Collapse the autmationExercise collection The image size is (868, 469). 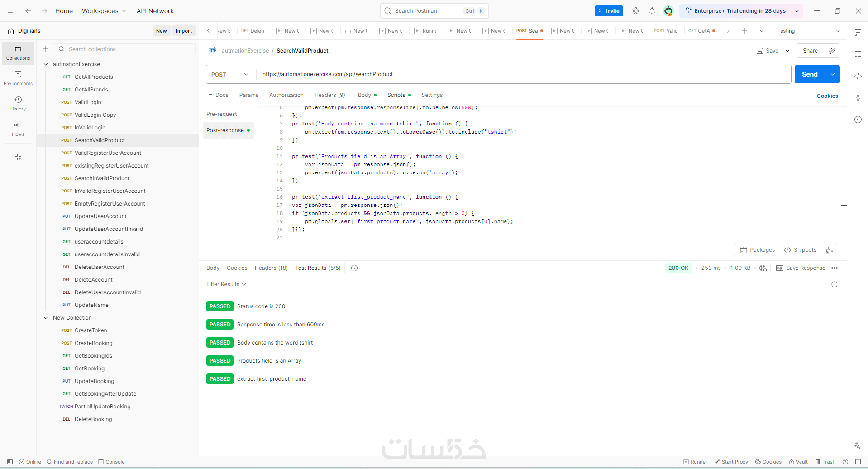pyautogui.click(x=46, y=64)
